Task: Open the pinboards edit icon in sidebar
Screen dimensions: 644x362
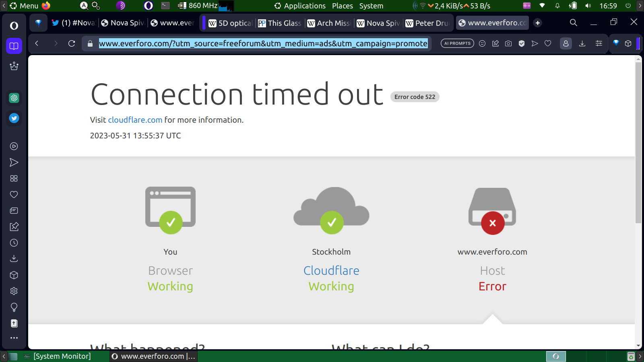Action: pos(14,227)
